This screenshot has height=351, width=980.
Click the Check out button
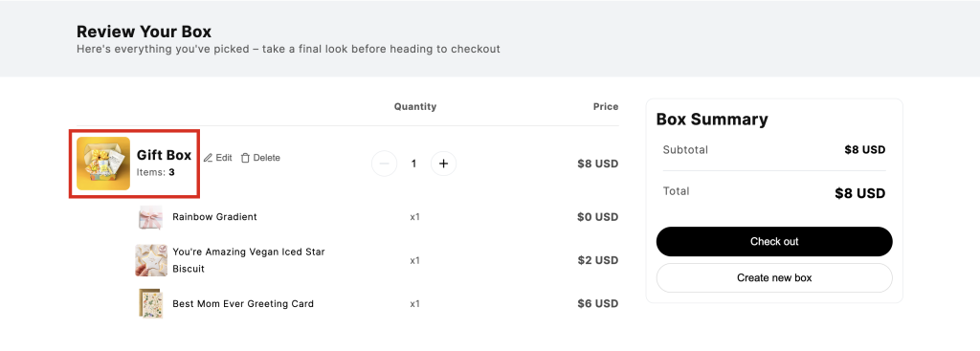pyautogui.click(x=774, y=242)
